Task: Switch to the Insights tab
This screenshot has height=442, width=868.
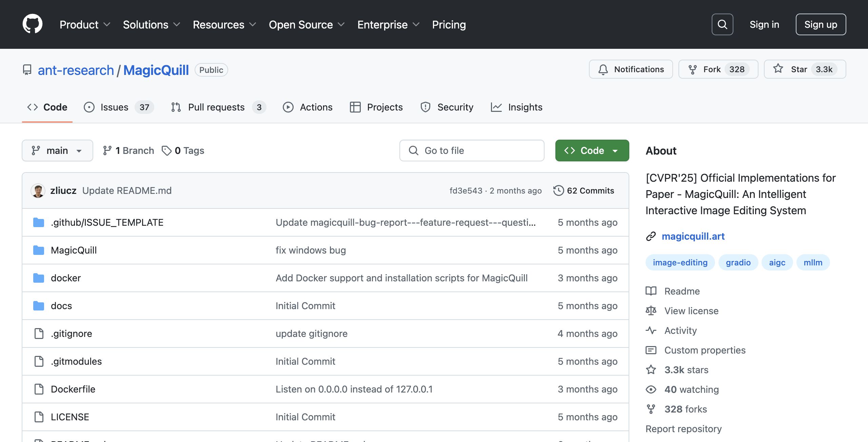Action: pyautogui.click(x=517, y=107)
